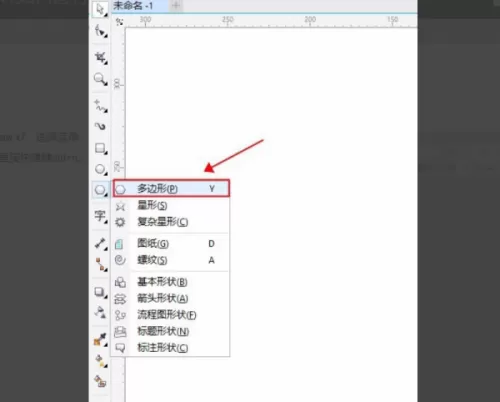Select the Parallel dimension tool
The image size is (500, 402).
pos(100,243)
